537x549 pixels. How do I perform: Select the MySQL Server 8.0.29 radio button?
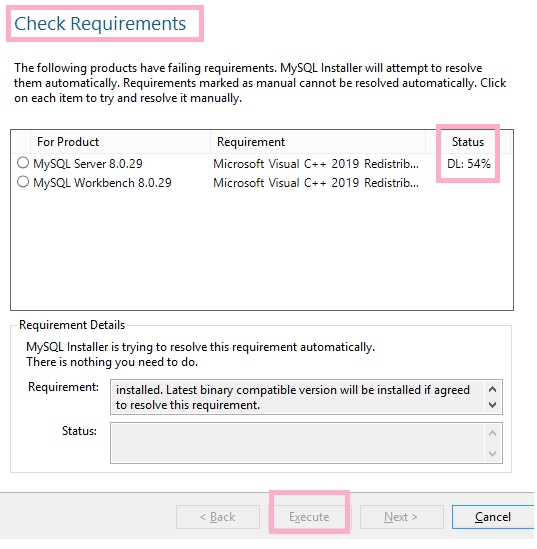coord(23,163)
